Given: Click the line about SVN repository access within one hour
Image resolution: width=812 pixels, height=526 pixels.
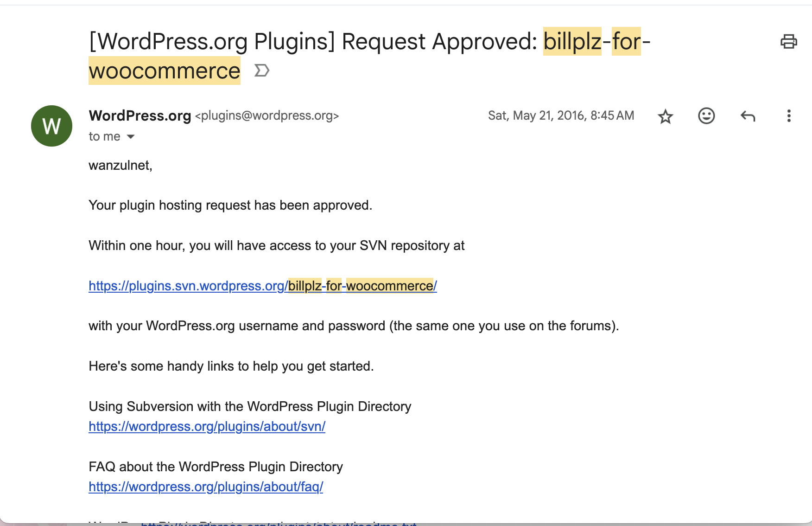Looking at the screenshot, I should 276,245.
